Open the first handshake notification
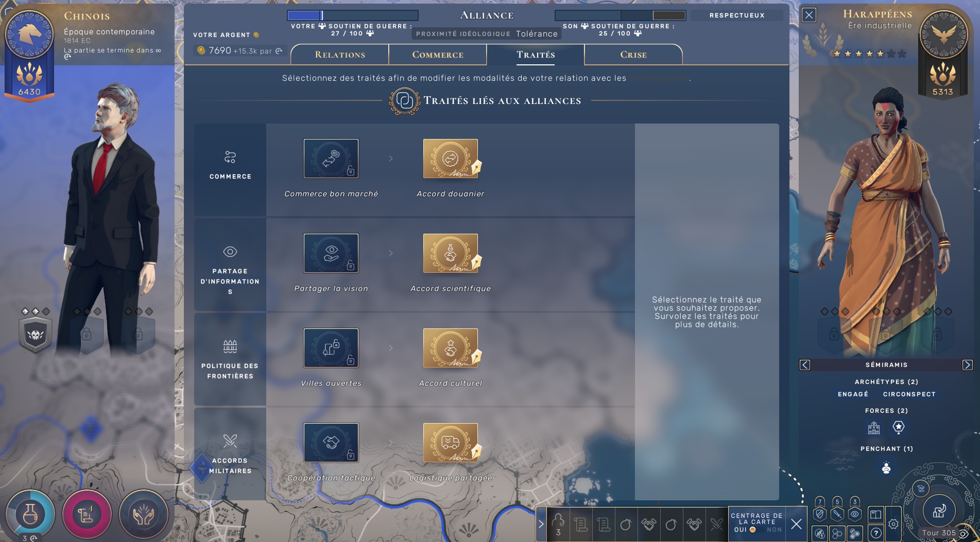The image size is (980, 542). [x=649, y=524]
